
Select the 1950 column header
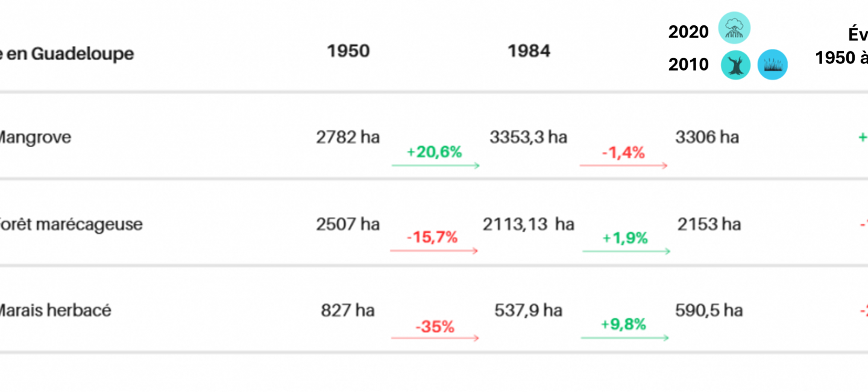click(348, 51)
